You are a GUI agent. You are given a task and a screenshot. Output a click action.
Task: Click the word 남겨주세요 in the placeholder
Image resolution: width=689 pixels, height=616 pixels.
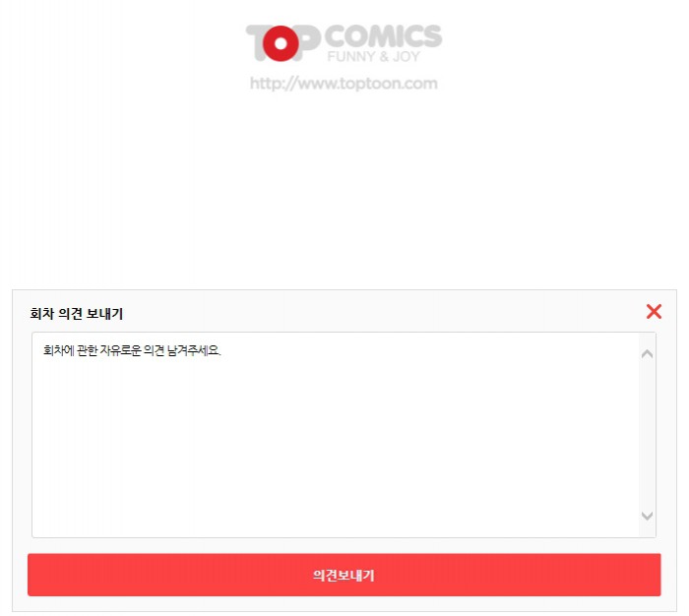tap(194, 350)
